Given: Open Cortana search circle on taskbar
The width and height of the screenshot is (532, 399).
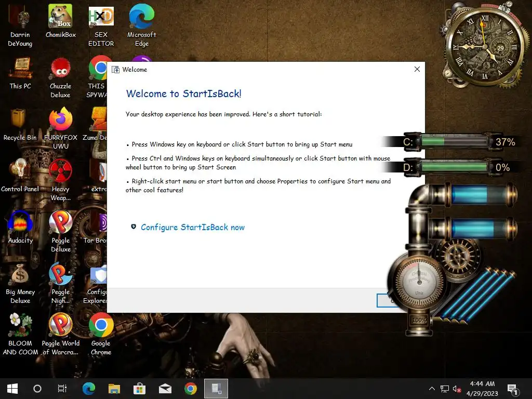Looking at the screenshot, I should pyautogui.click(x=37, y=389).
